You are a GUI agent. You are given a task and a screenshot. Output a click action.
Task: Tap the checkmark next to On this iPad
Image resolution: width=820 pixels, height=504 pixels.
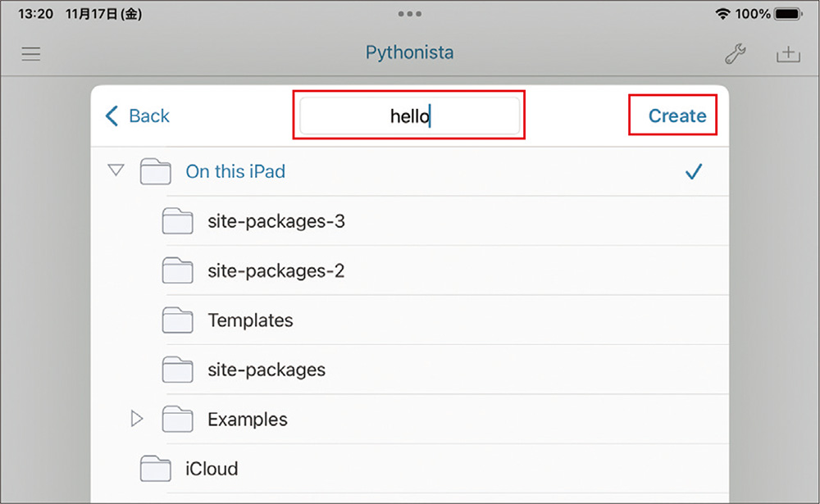pos(694,171)
